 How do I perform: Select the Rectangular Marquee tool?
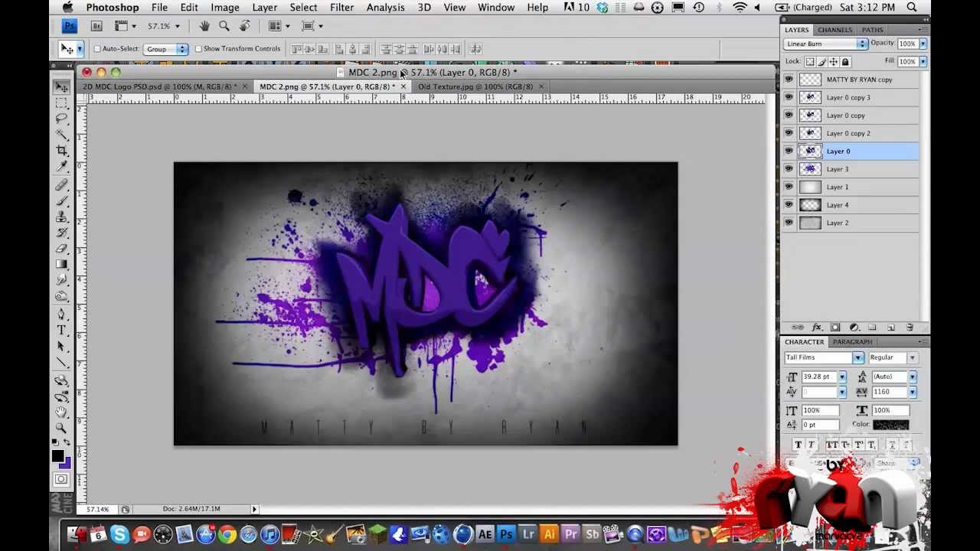tap(61, 103)
